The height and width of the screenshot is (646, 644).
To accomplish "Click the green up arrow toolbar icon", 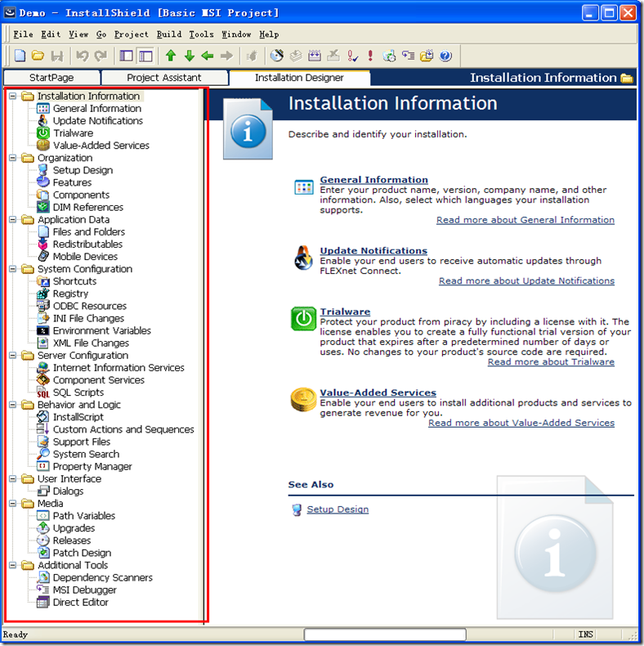I will coord(171,56).
